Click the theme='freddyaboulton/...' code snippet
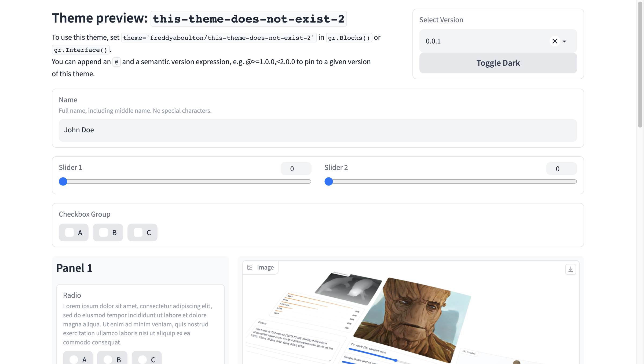Screen dimensions: 644x364 [219, 38]
